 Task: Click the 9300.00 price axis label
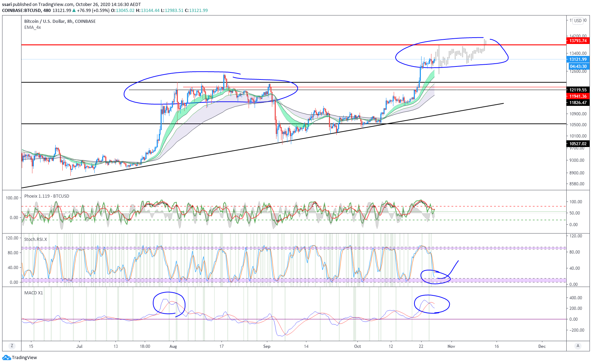[x=577, y=160]
